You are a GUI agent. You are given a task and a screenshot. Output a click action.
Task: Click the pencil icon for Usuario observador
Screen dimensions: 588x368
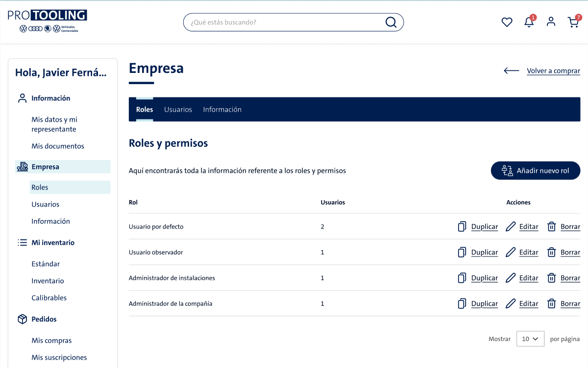pyautogui.click(x=511, y=252)
